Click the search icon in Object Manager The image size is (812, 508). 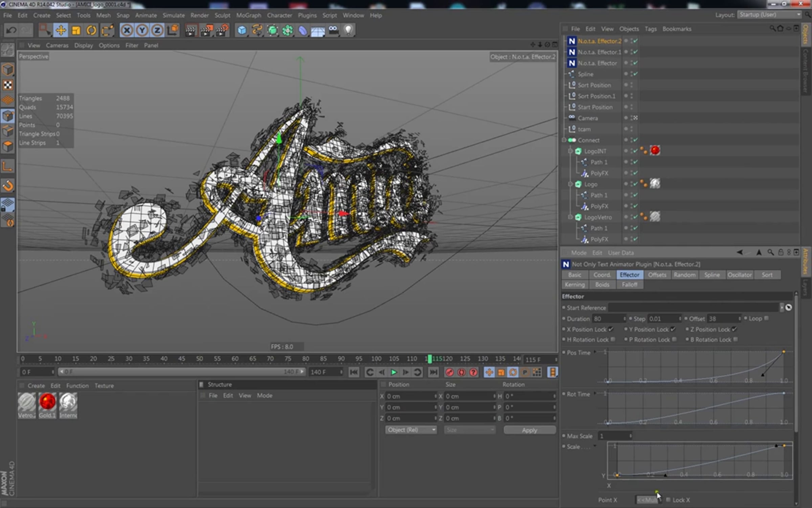[x=772, y=28]
